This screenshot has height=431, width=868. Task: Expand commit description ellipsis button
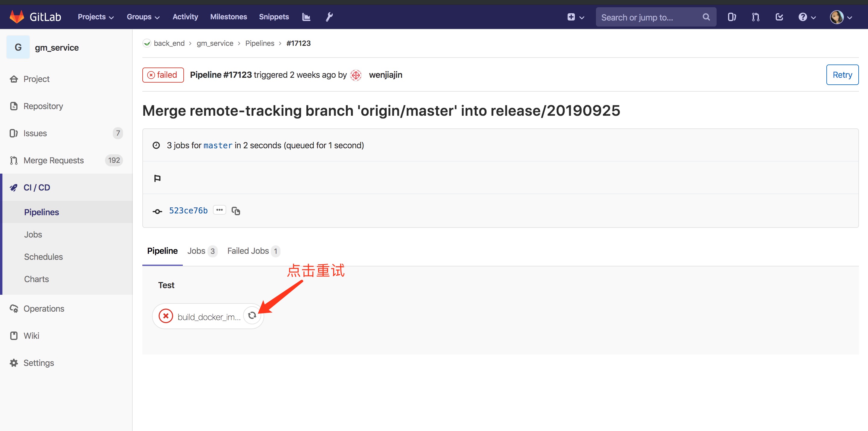pos(219,210)
